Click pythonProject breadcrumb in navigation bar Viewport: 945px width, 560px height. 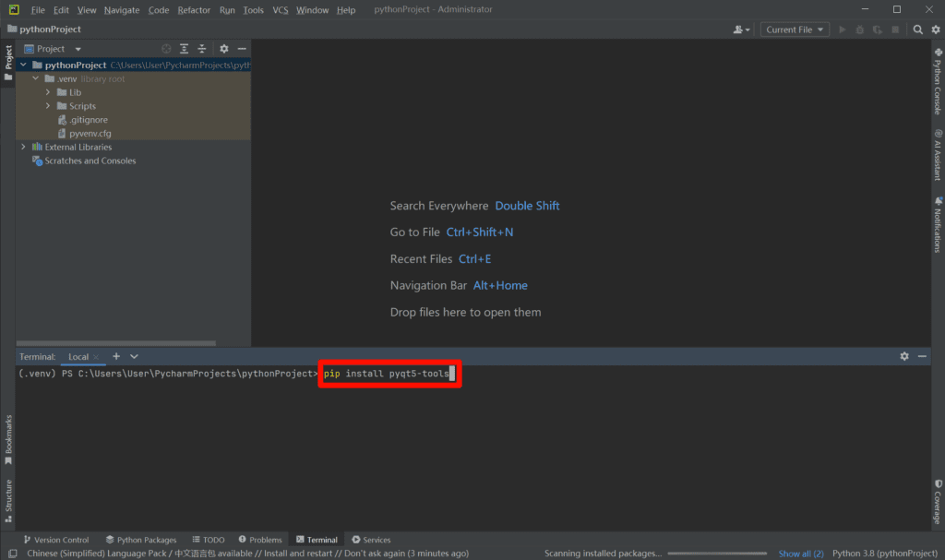pos(44,29)
